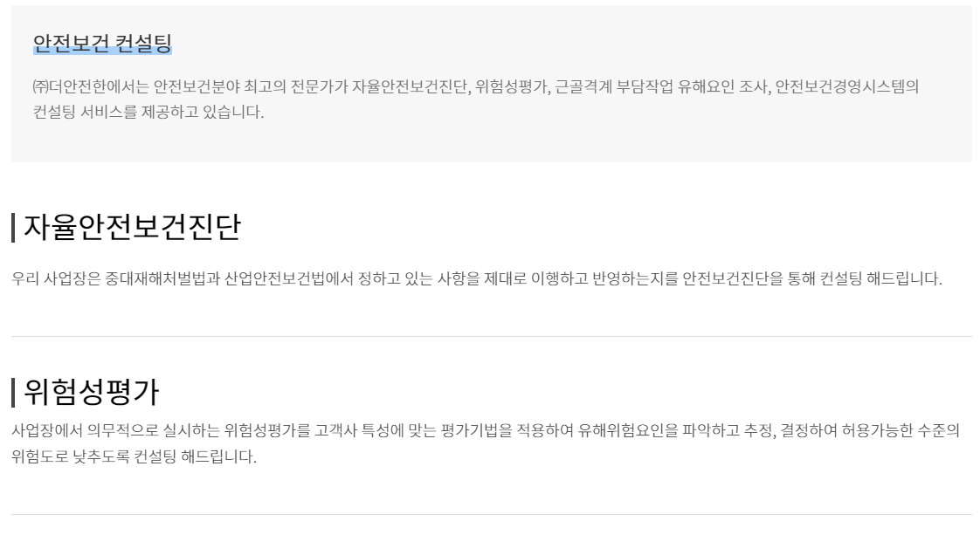980x535 pixels.
Task: Click vertical bar beside 위험성평가 heading
Action: [14, 392]
